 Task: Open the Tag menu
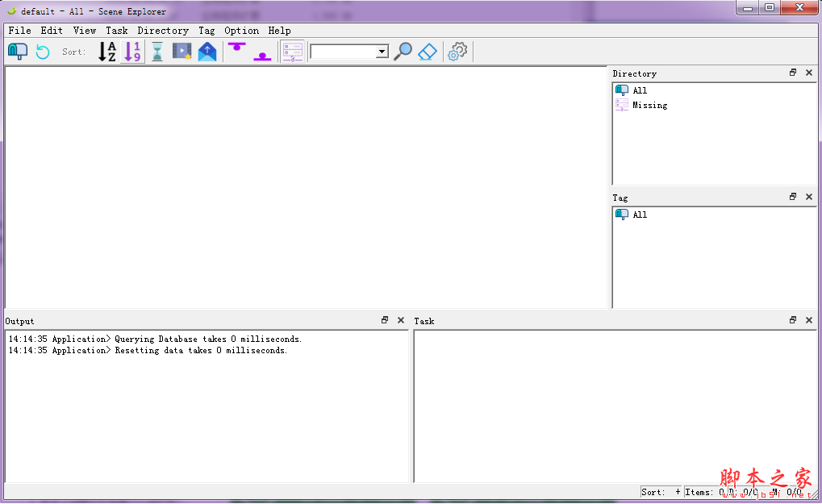(x=207, y=31)
